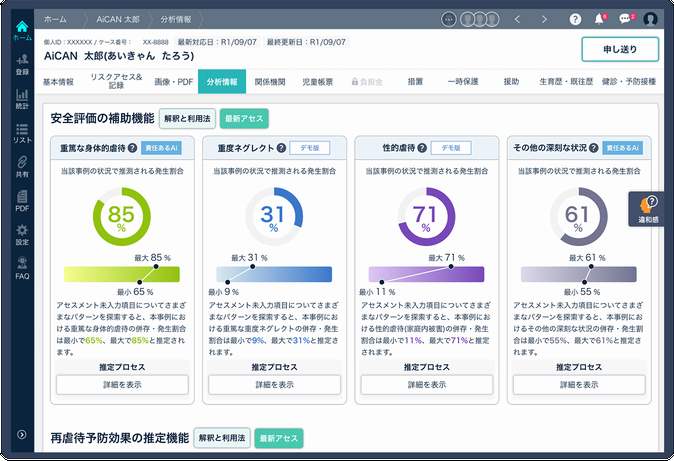Click 詳細を表示 under 重篤な身体的虐待
674x461 pixels.
(122, 385)
